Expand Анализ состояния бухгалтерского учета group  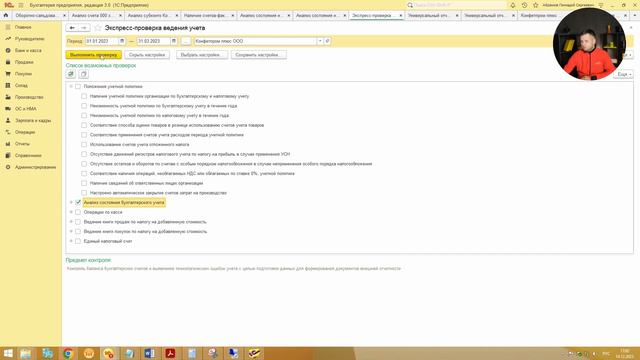pos(71,202)
